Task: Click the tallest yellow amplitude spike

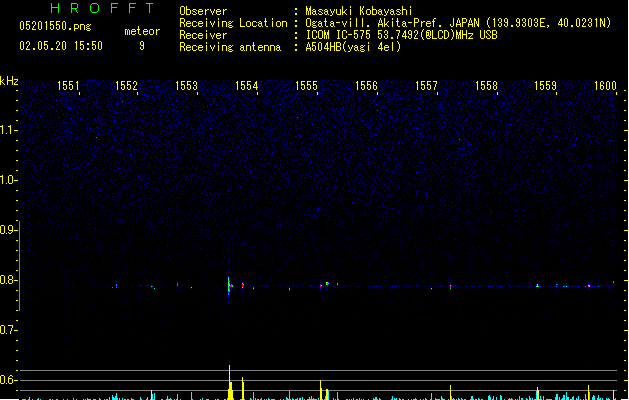Action: click(x=230, y=382)
